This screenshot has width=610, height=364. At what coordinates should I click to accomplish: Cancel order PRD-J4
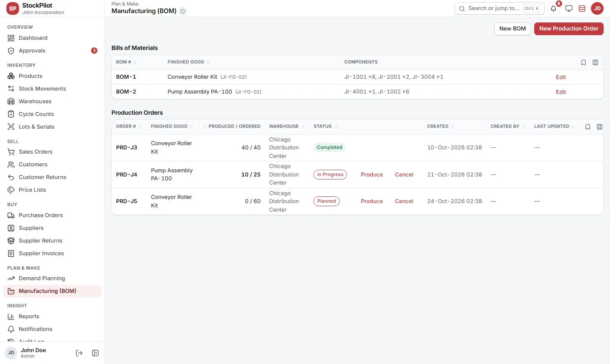[404, 174]
